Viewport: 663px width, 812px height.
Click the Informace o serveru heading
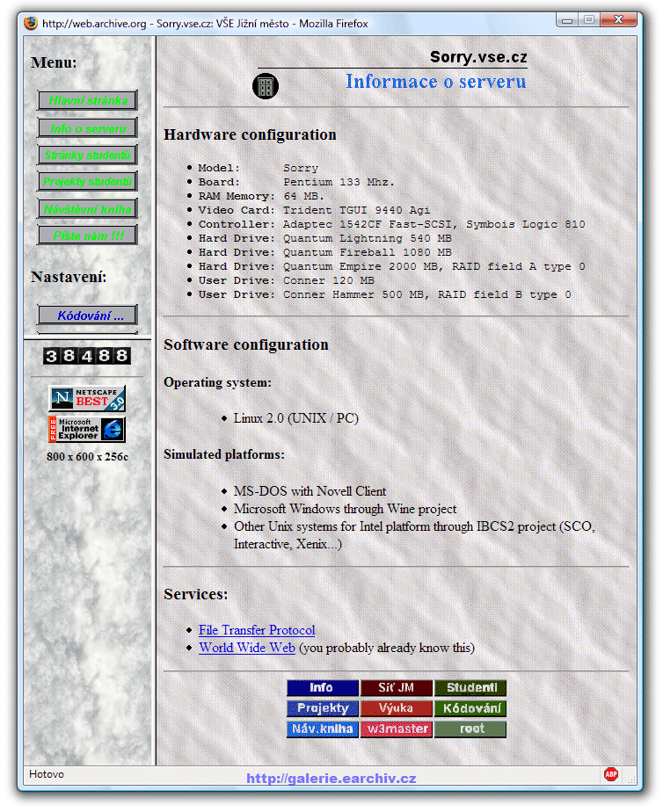coord(435,82)
